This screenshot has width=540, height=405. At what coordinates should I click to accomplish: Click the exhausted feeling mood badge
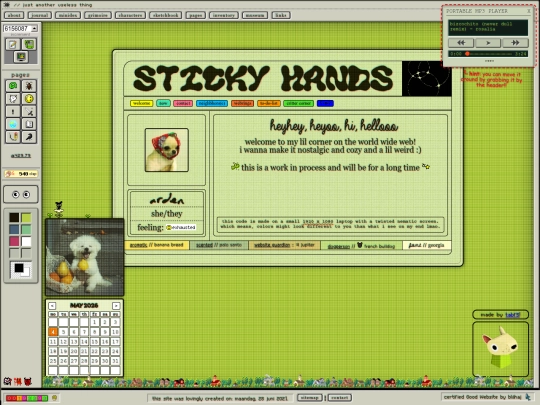click(x=181, y=227)
